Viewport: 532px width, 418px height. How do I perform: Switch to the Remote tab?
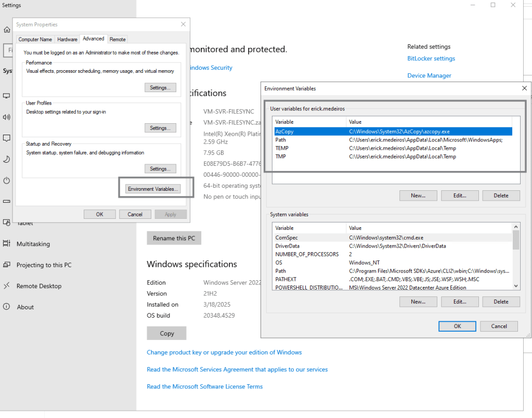point(118,40)
